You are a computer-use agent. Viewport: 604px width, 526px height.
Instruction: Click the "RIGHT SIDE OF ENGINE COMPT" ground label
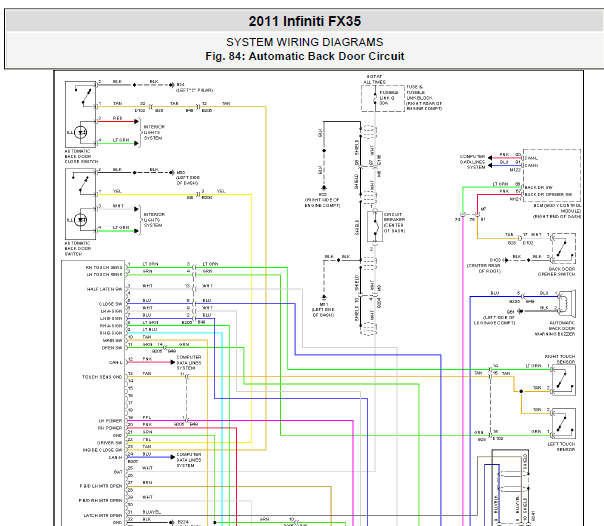(x=322, y=203)
